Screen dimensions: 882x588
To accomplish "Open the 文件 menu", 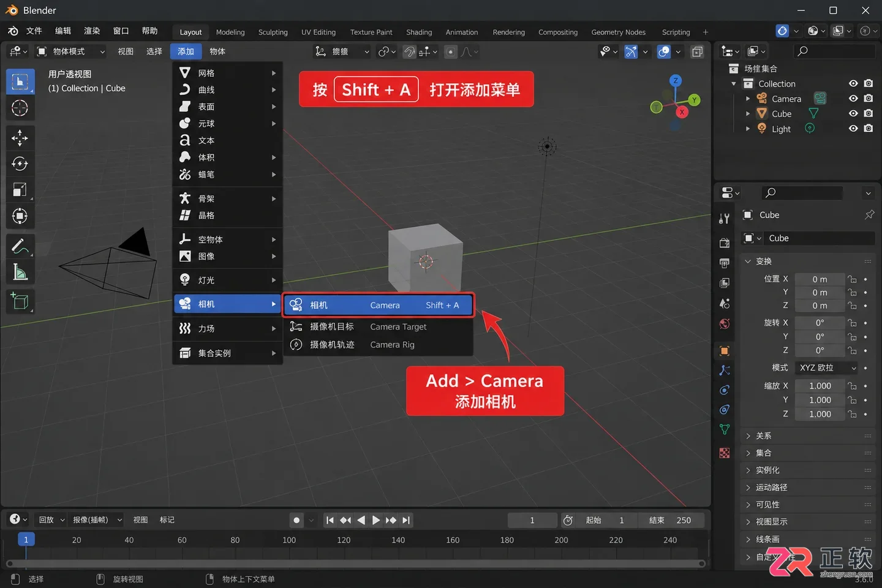I will pos(34,31).
